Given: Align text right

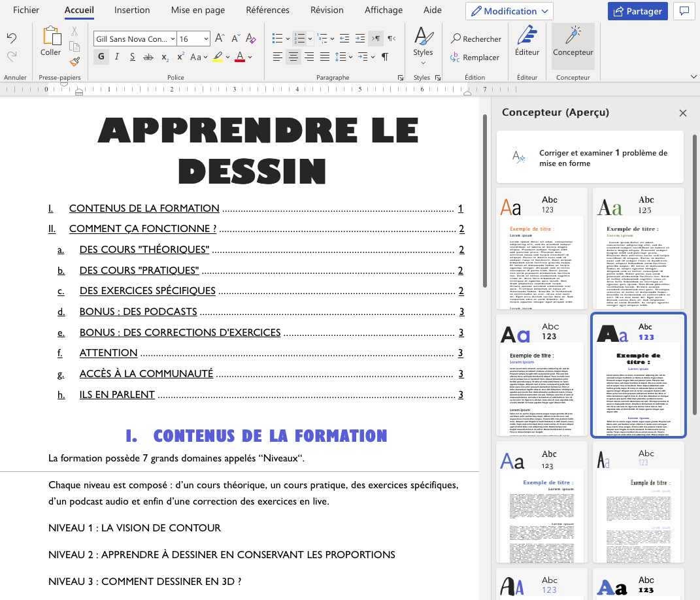Looking at the screenshot, I should tap(309, 57).
